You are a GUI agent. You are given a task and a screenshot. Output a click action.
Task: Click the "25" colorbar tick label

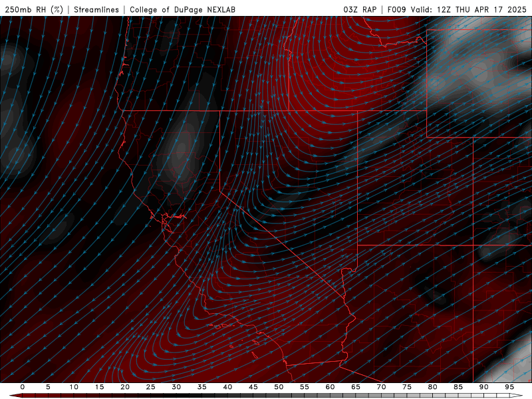coord(150,387)
